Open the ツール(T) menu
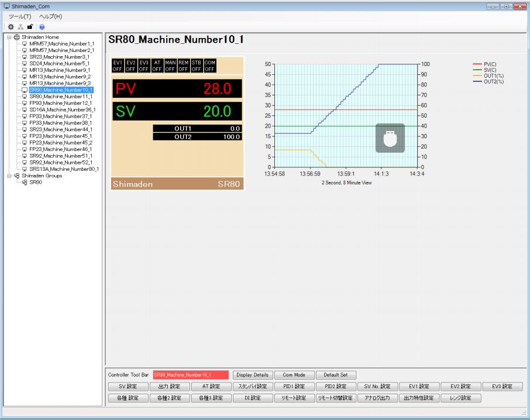The width and height of the screenshot is (530, 420). pyautogui.click(x=19, y=16)
